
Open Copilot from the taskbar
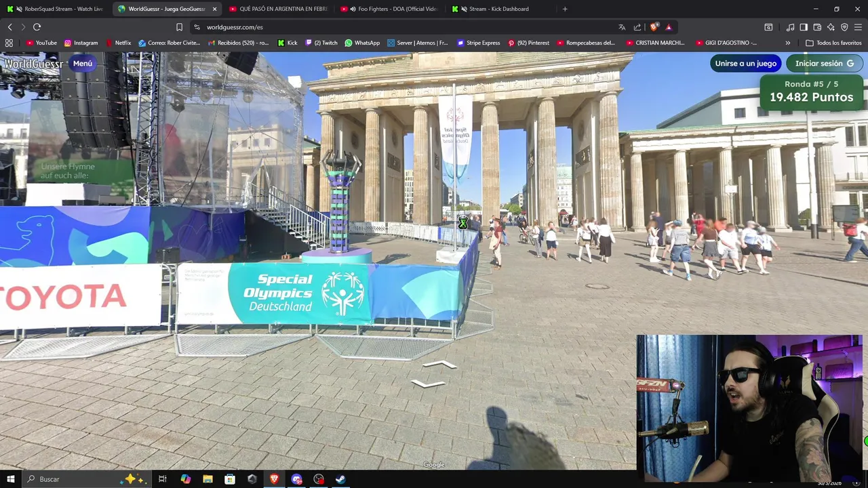[185, 479]
